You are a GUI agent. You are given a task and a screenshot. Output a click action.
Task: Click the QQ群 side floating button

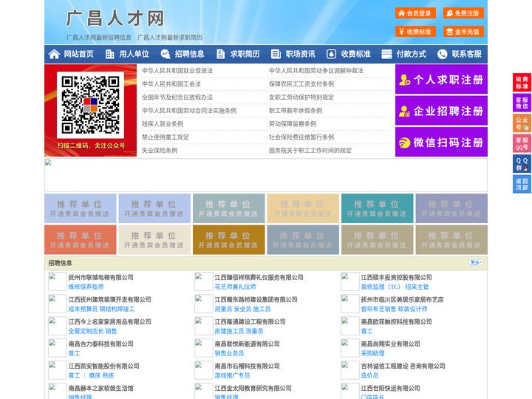pos(522,164)
